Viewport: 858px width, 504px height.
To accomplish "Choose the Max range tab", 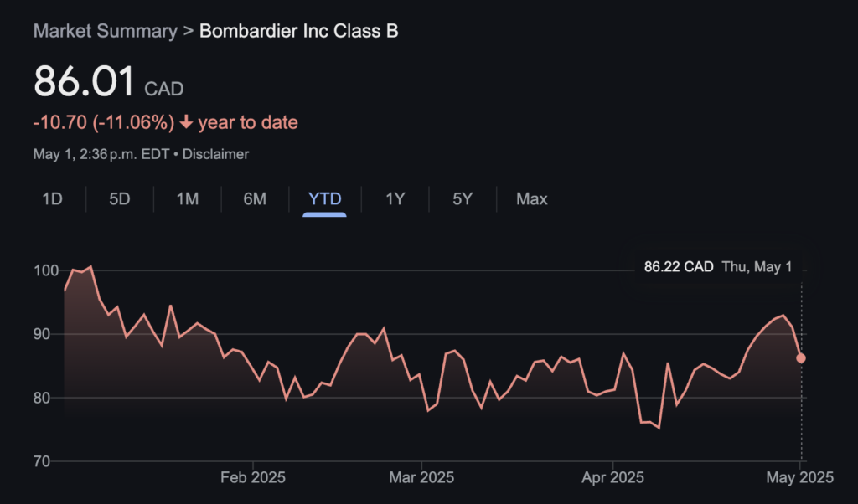I will (532, 199).
